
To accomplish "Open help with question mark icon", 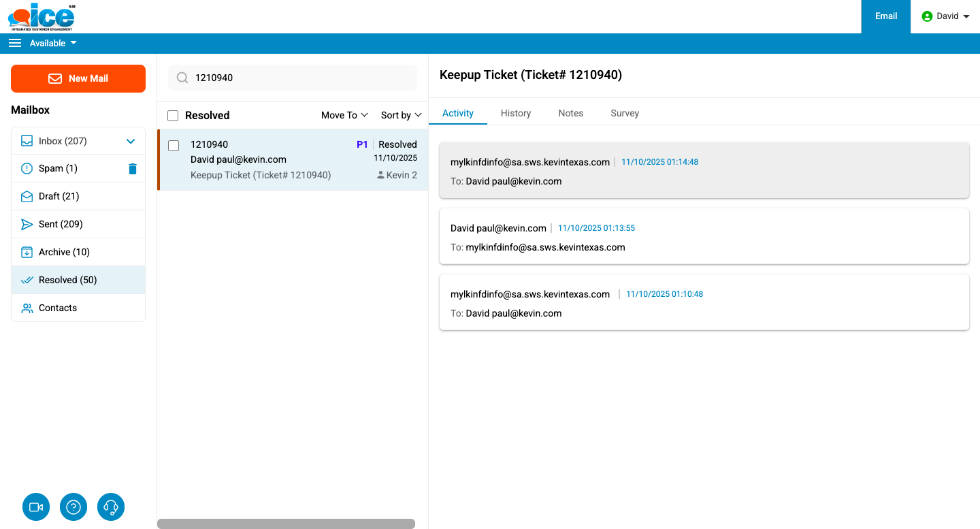I will [x=73, y=507].
